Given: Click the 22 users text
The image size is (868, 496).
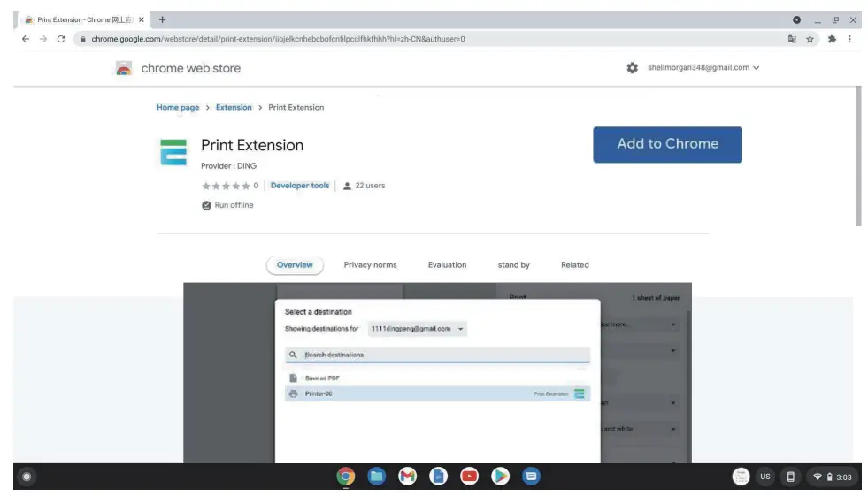Looking at the screenshot, I should [x=370, y=186].
